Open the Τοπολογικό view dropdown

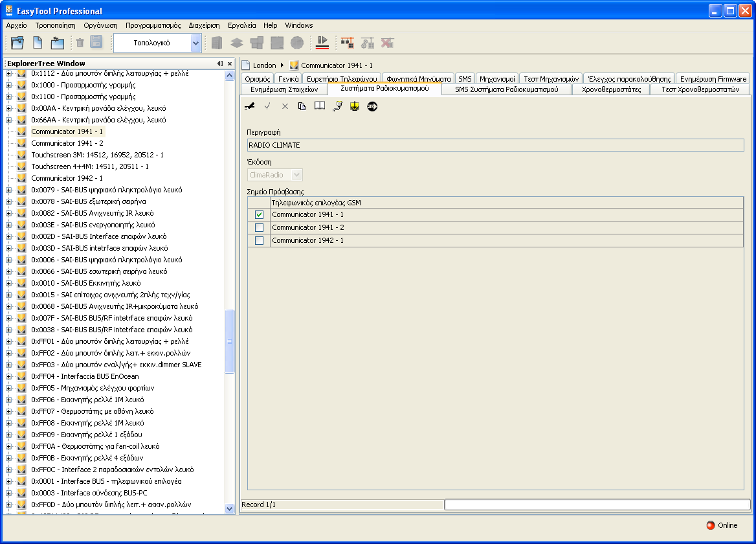(x=195, y=43)
